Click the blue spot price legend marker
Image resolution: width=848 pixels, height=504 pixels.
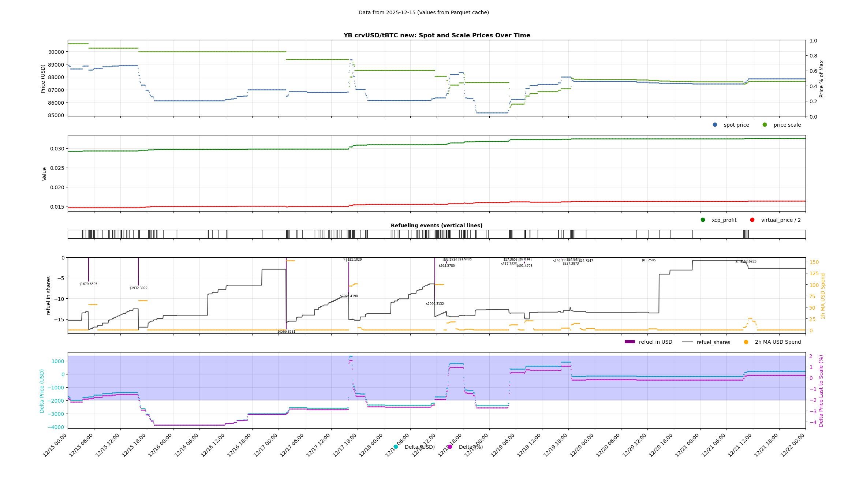715,125
